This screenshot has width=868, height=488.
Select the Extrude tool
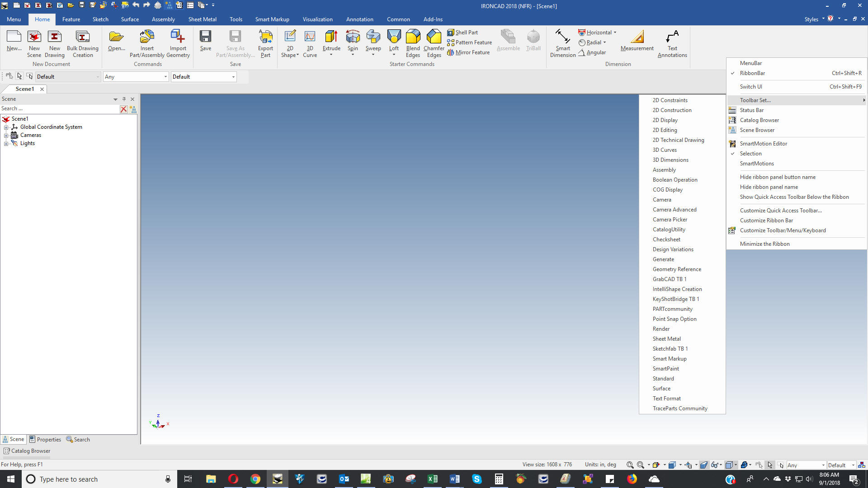tap(331, 41)
